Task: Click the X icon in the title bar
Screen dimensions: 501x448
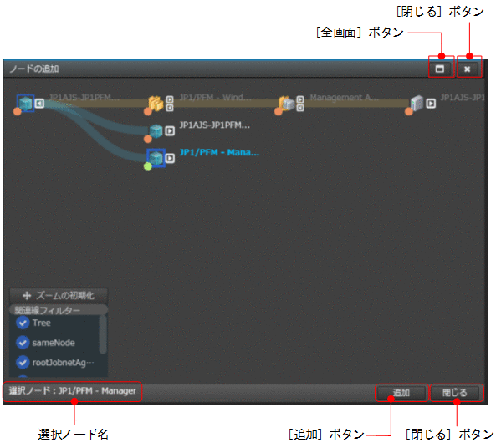Action: point(468,69)
